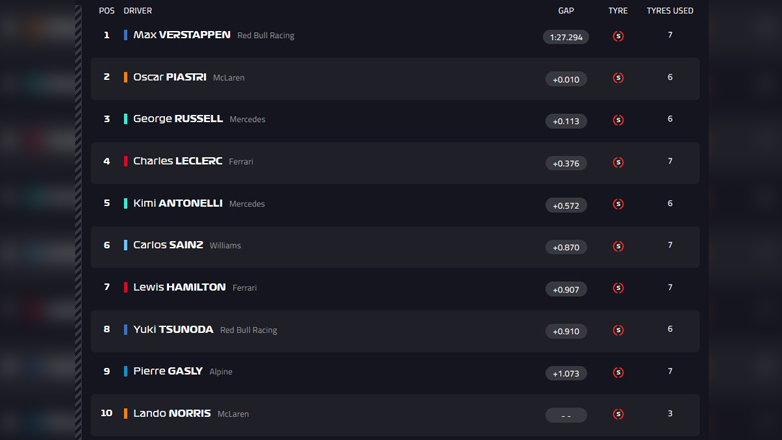Click the Alpine team color bar beside Gasly
Viewport: 782px width, 440px height.
[x=126, y=371]
